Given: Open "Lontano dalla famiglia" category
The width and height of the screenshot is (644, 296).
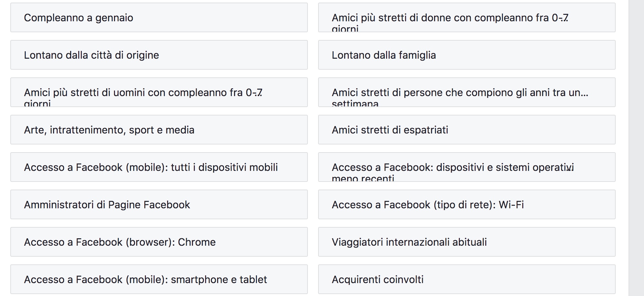Looking at the screenshot, I should [467, 55].
